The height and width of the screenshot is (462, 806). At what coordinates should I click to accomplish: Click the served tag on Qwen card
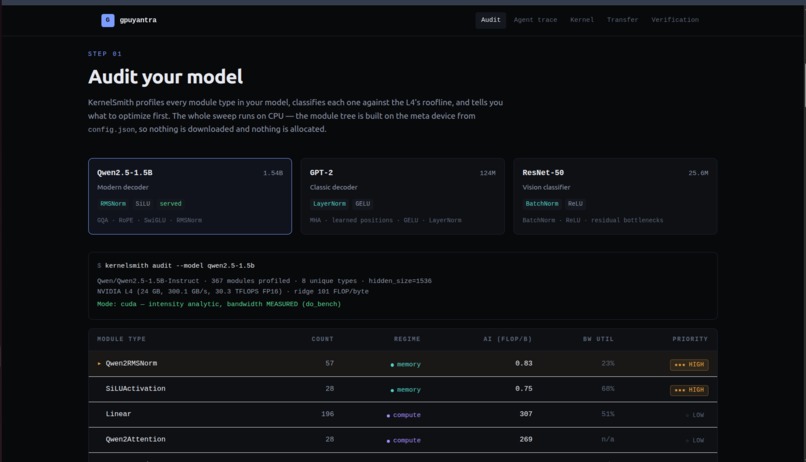pyautogui.click(x=170, y=204)
